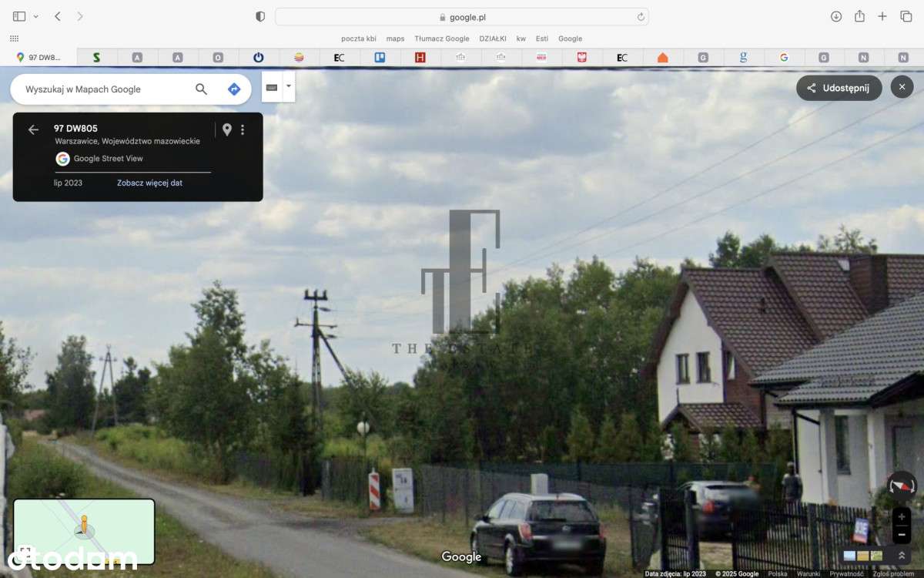Switch to the power icon tab
924x578 pixels.
(x=259, y=57)
